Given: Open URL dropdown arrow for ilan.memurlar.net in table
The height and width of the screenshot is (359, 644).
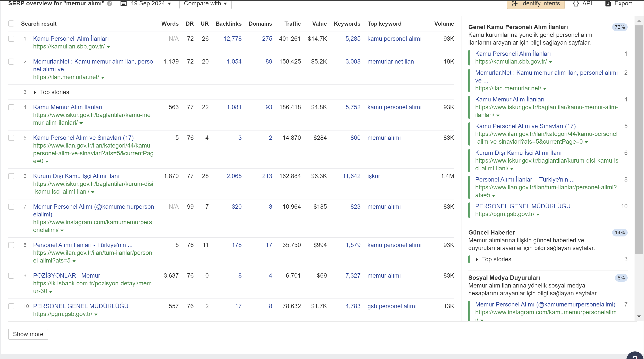Looking at the screenshot, I should pyautogui.click(x=103, y=78).
